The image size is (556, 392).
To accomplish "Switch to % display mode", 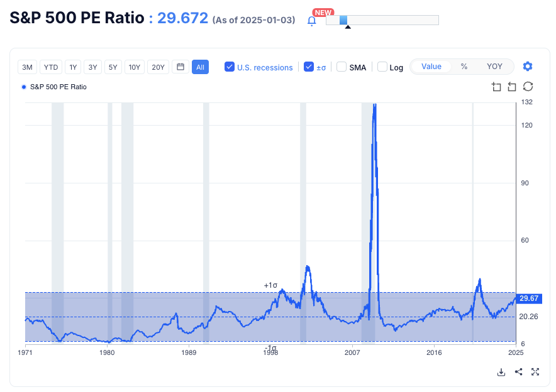I will (464, 67).
